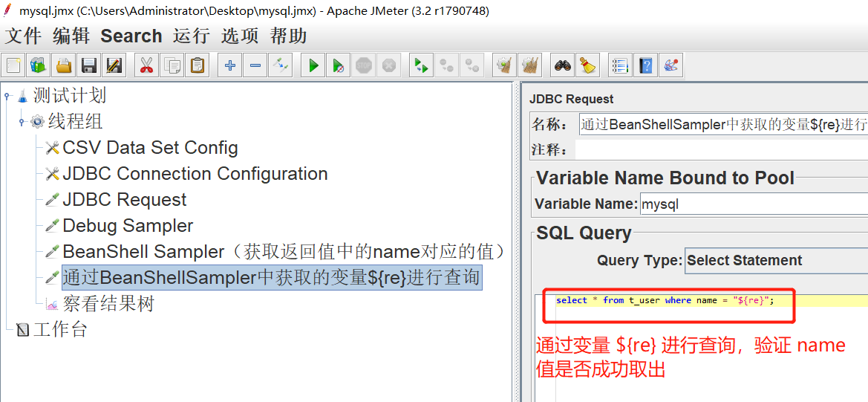Image resolution: width=868 pixels, height=402 pixels.
Task: Select the 线程组 tree node
Action: click(75, 122)
